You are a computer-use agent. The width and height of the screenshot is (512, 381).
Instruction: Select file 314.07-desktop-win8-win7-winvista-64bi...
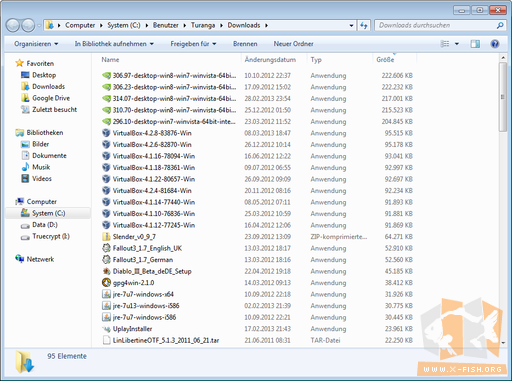174,99
